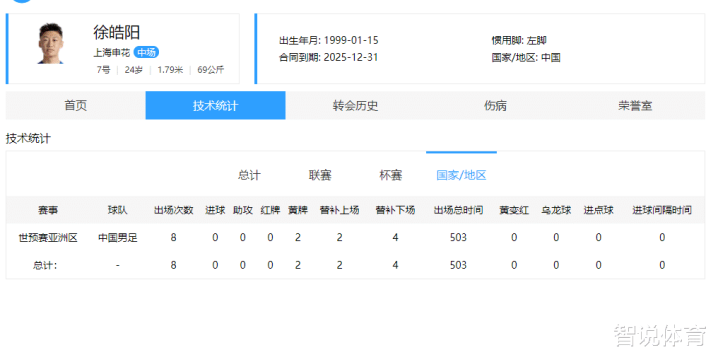Viewport: 718px width, 362px height.
Task: Click the 出场次数 column header
Action: click(174, 210)
